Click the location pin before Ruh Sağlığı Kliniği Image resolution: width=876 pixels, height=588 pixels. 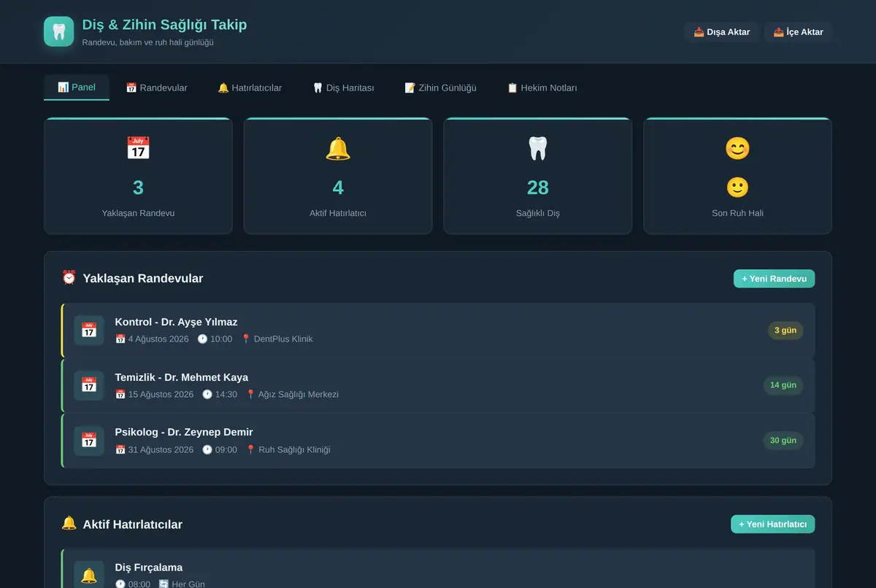pos(250,450)
